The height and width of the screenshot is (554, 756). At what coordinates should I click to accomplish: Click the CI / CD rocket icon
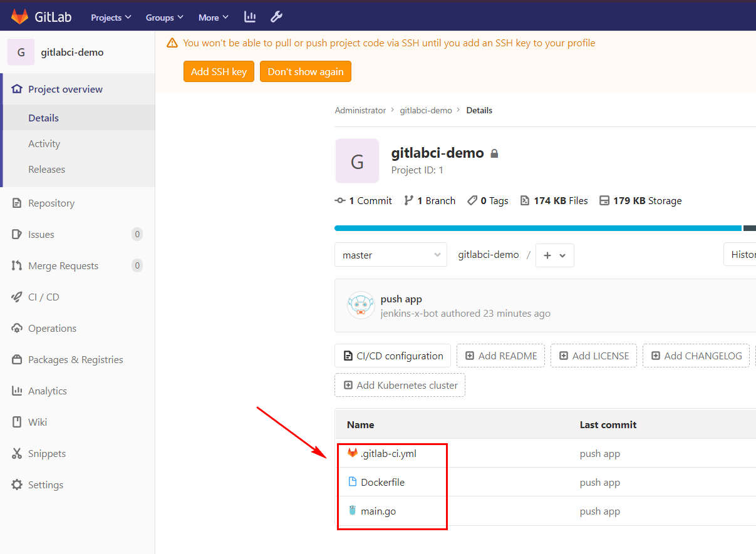coord(17,297)
